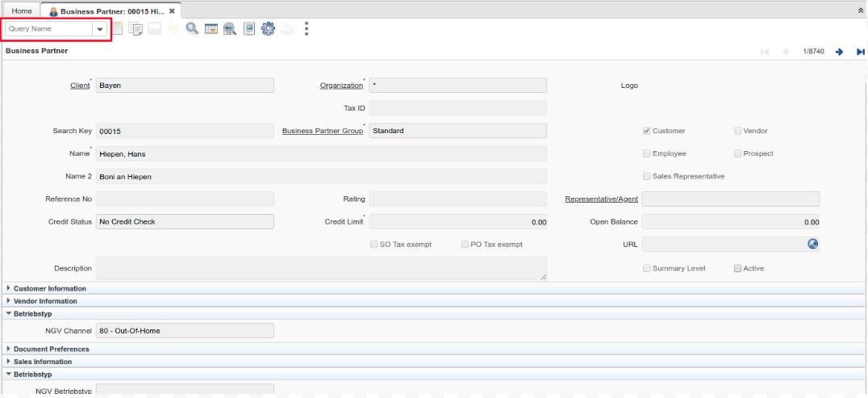The height and width of the screenshot is (398, 868).
Task: Jump to the last record arrow
Action: pos(860,52)
